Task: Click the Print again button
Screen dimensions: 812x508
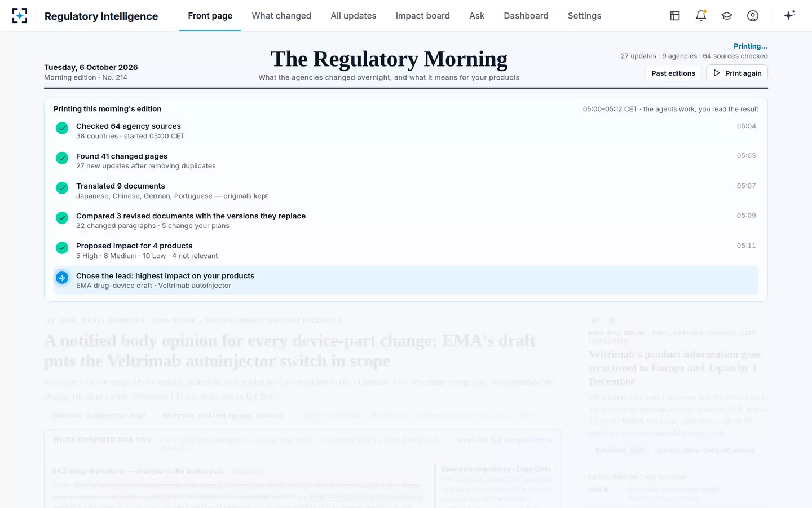Action: pyautogui.click(x=737, y=73)
